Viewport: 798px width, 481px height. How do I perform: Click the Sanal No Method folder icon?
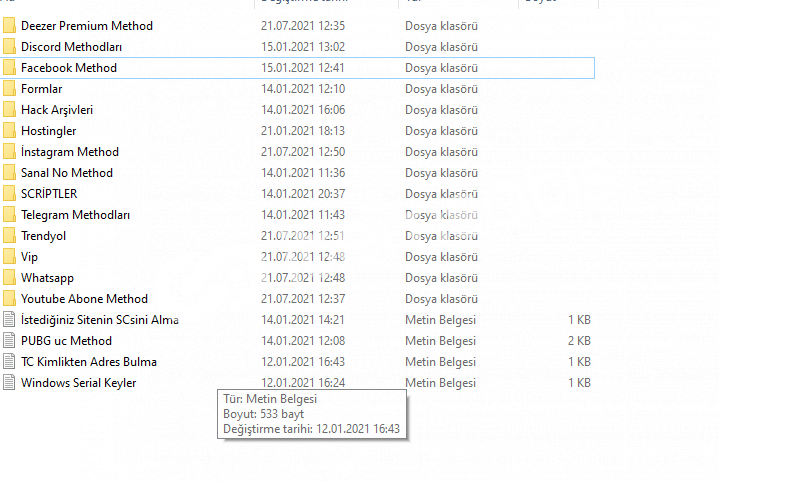(9, 173)
